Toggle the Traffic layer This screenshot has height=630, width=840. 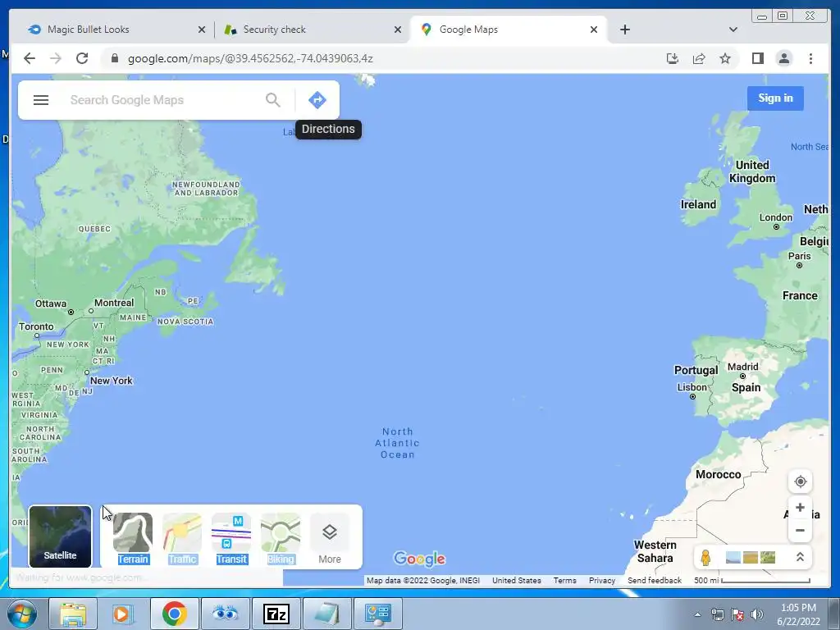pyautogui.click(x=182, y=539)
